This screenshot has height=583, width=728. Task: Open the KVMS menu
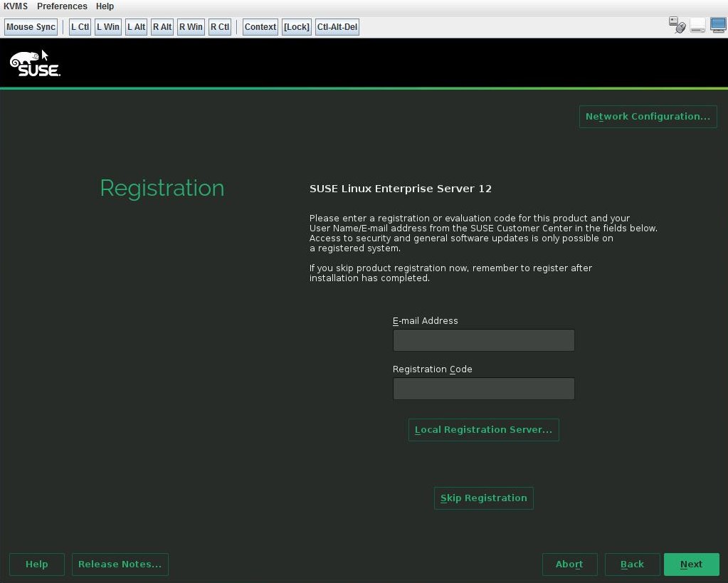[15, 6]
